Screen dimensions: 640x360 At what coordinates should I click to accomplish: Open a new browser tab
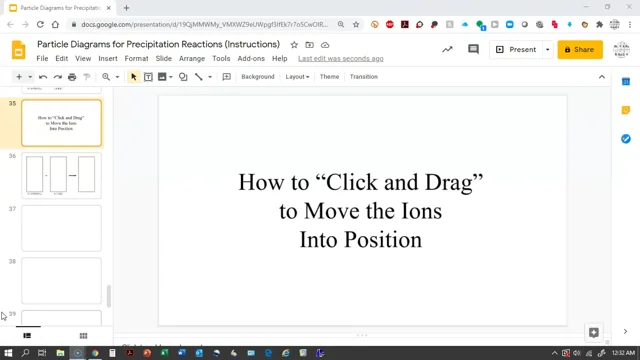(x=126, y=8)
